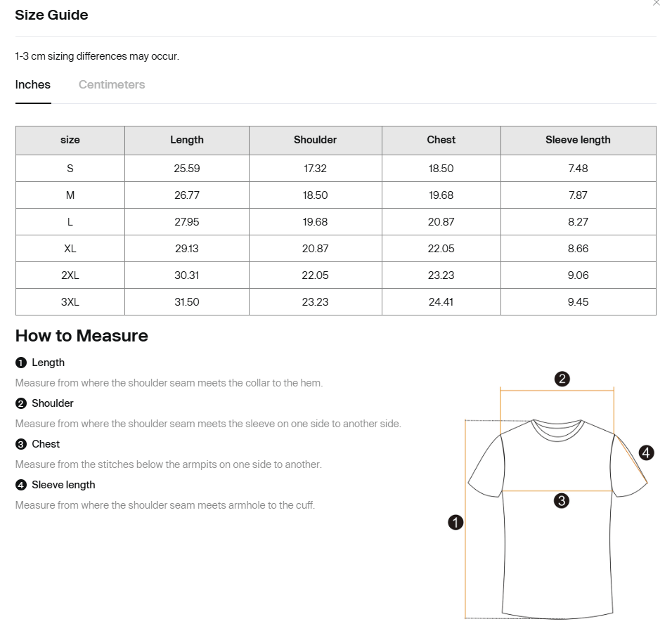Click the 2XL chest value 23.23
Viewport: 672px width, 638px height.
[x=441, y=275]
